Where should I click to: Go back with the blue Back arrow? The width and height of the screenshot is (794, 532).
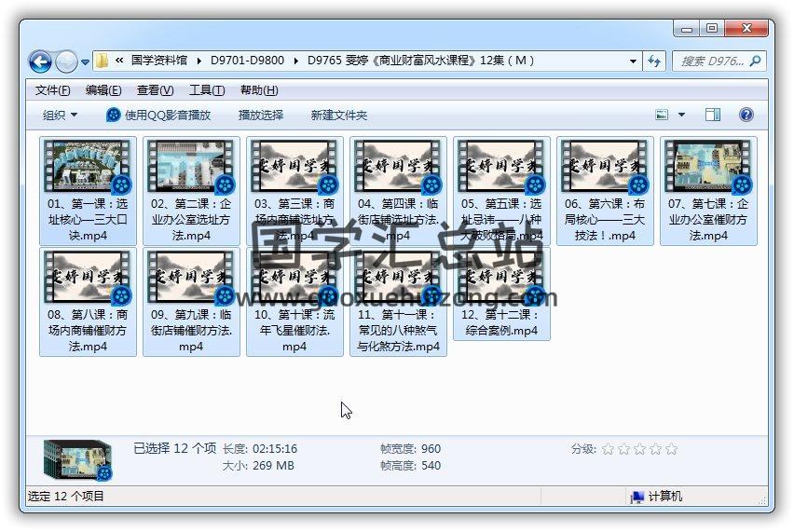coord(40,61)
